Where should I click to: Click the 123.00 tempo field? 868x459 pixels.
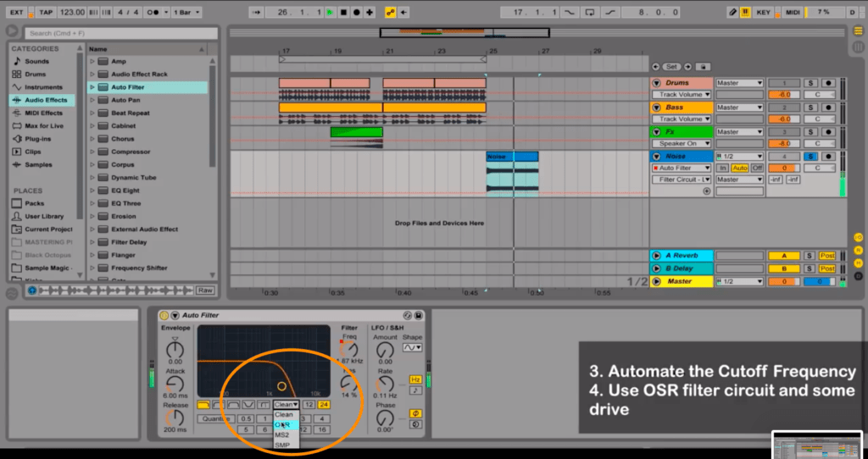(72, 12)
